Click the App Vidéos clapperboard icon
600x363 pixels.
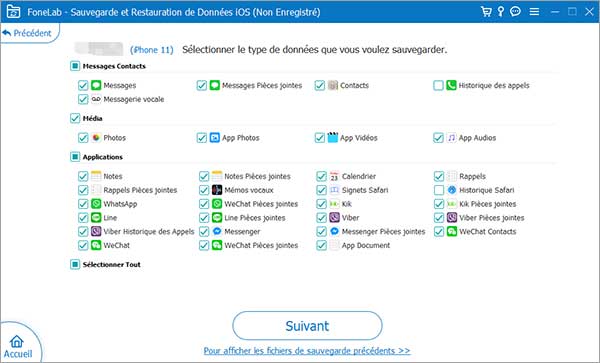[x=333, y=138]
